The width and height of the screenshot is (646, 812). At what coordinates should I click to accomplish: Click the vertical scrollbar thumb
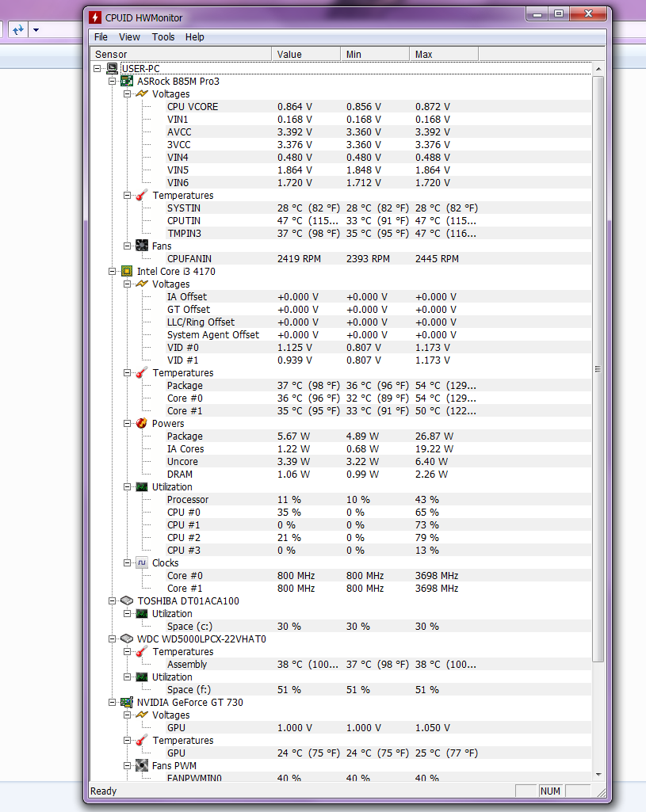(598, 368)
